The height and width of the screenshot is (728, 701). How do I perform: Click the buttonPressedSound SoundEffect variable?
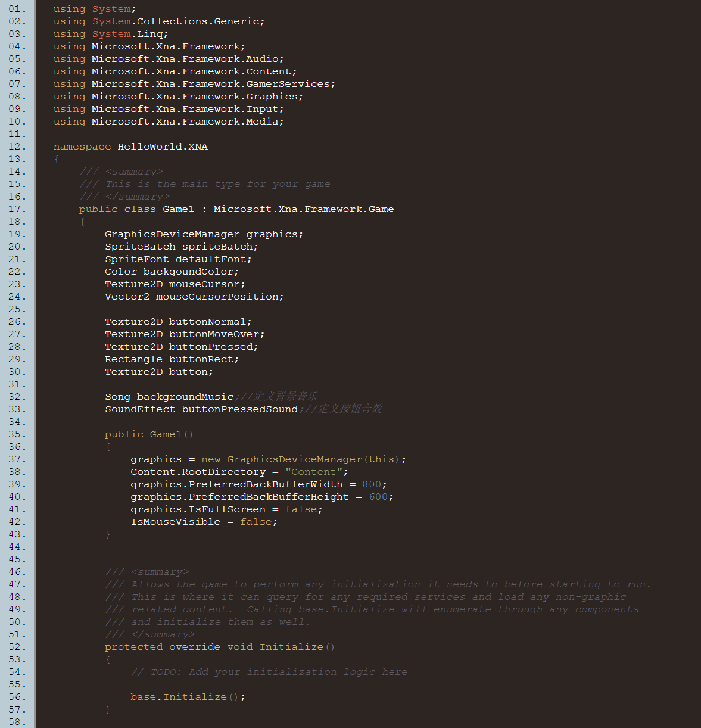click(x=239, y=409)
